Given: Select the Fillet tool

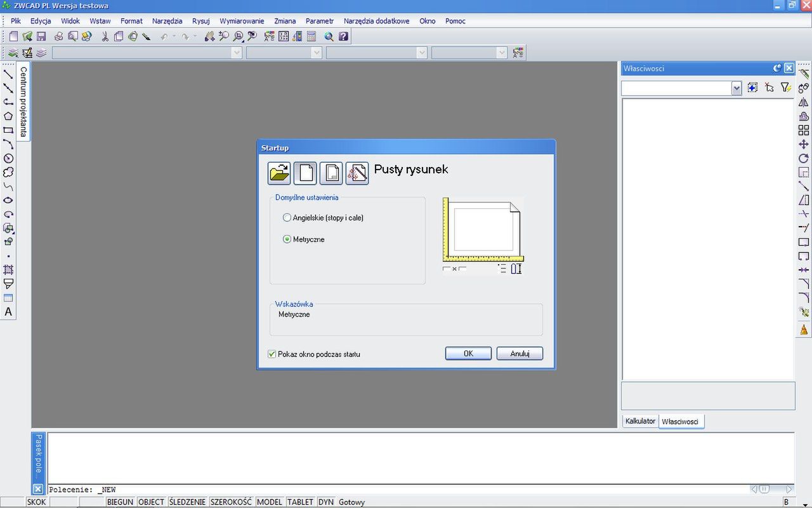Looking at the screenshot, I should [804, 298].
